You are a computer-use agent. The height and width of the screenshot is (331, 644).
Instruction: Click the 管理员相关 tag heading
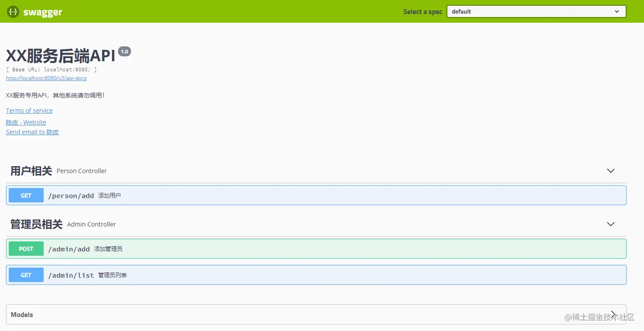tap(37, 224)
